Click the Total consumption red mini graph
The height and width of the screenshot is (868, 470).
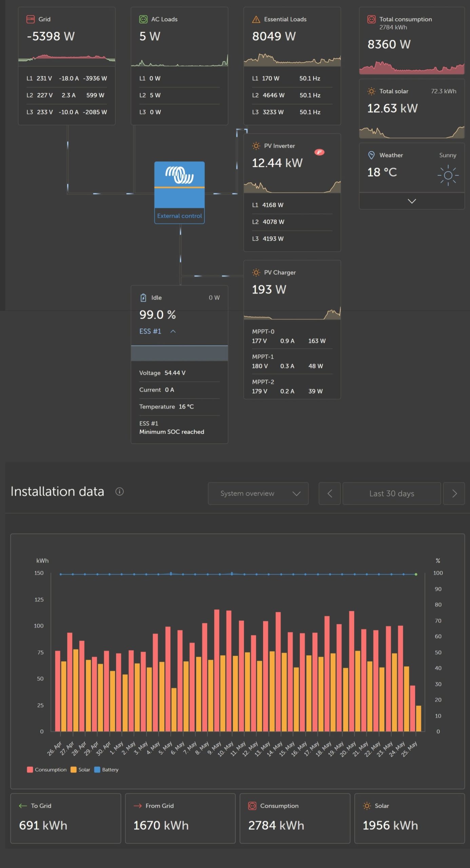click(412, 67)
